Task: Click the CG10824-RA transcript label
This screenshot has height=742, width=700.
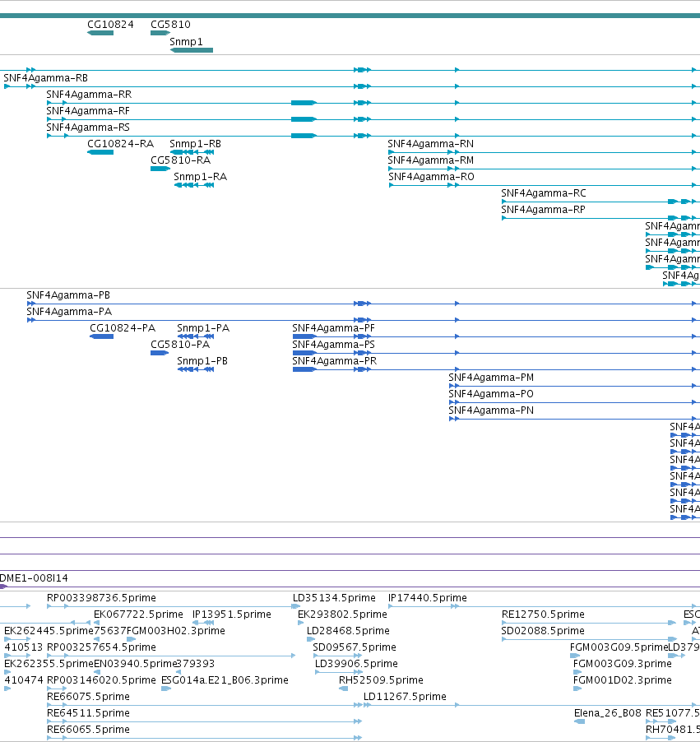Action: point(121,144)
